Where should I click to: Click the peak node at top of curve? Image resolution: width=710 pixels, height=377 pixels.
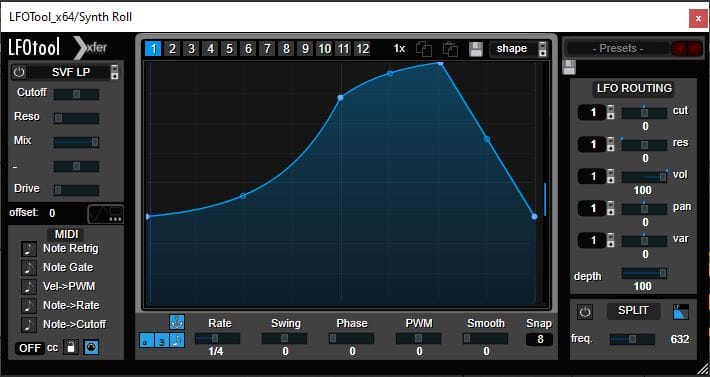(440, 63)
